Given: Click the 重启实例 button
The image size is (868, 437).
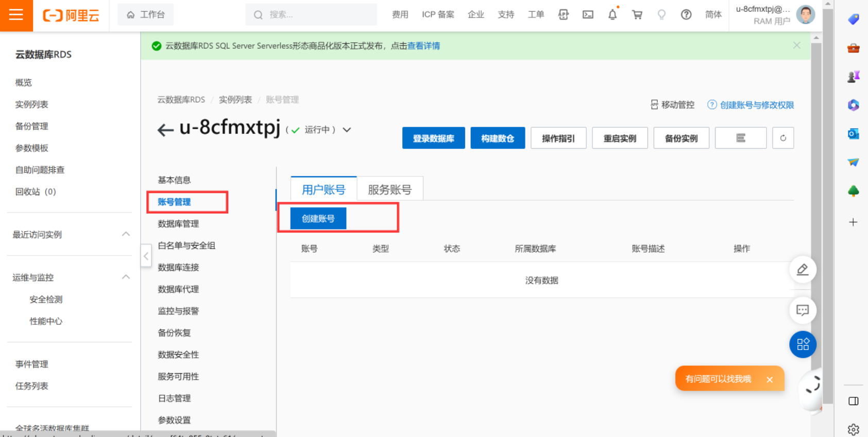Looking at the screenshot, I should 620,138.
